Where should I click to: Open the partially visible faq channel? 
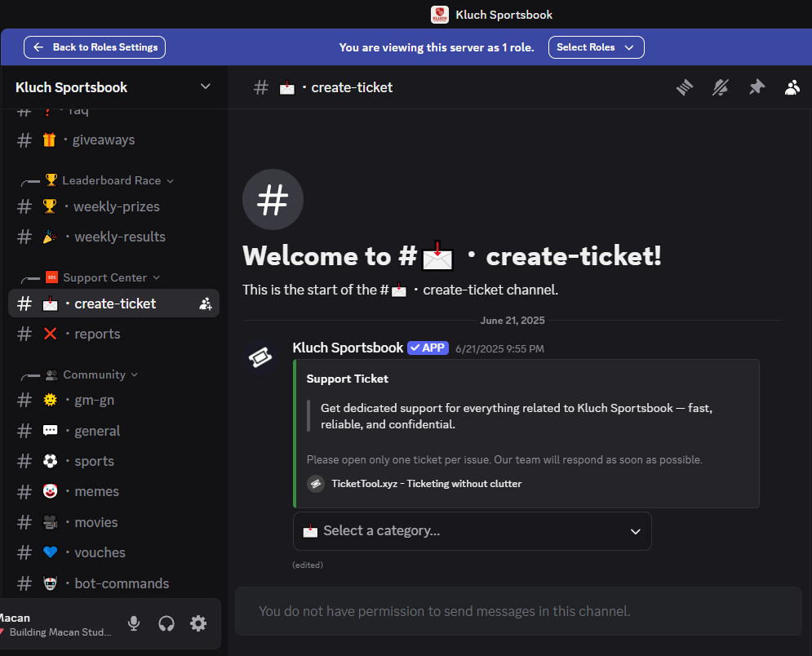[x=113, y=112]
